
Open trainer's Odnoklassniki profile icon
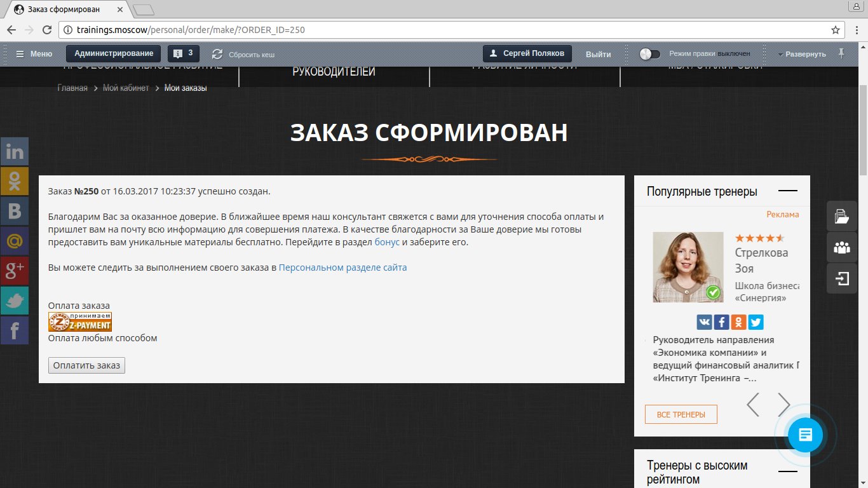738,322
